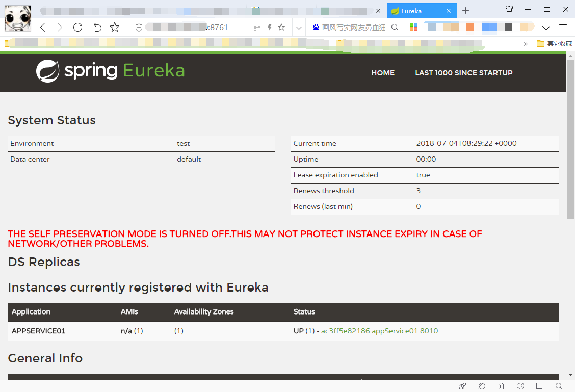This screenshot has width=575, height=392.
Task: Click the globe-with-plus icon in status bar
Action: pos(482,386)
